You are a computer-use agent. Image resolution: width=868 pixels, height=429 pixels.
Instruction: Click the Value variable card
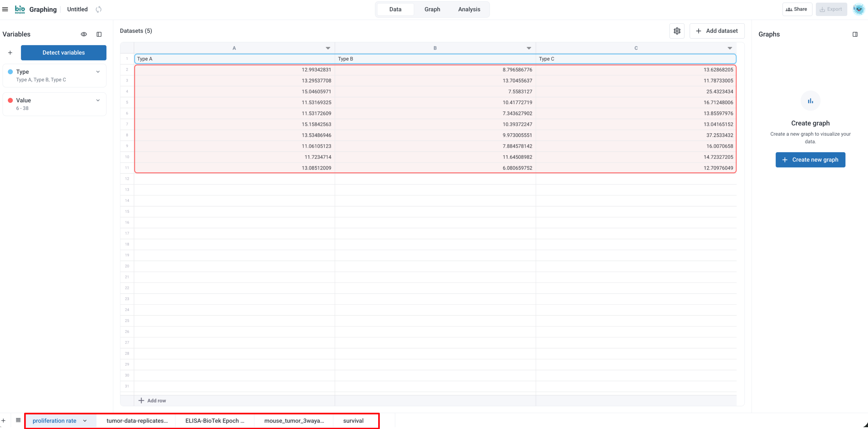point(55,104)
